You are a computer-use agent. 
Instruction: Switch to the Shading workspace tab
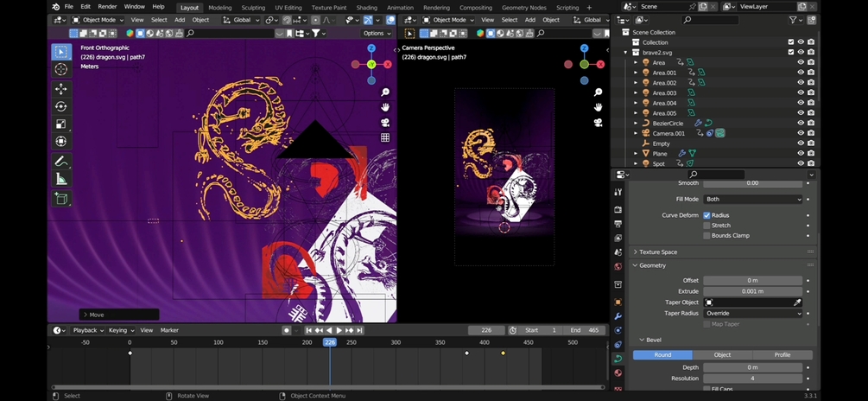[366, 8]
